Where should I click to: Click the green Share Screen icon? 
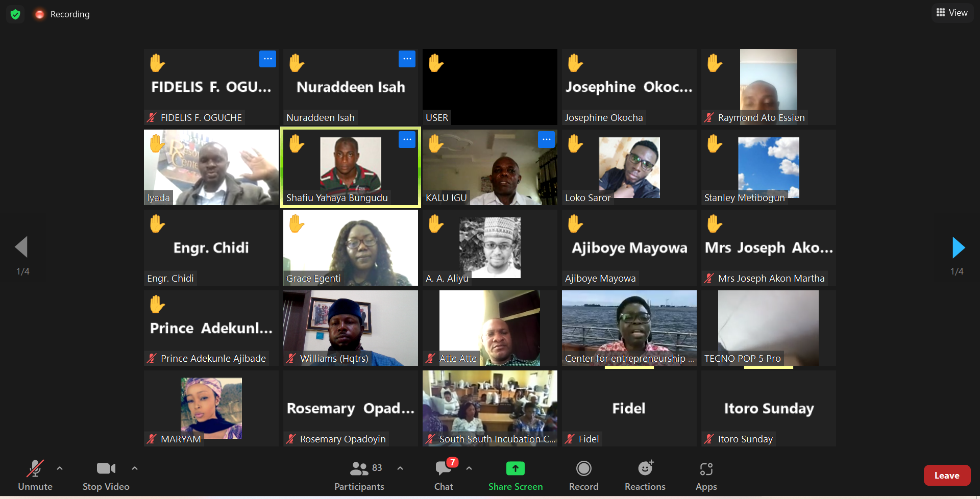[x=516, y=468]
